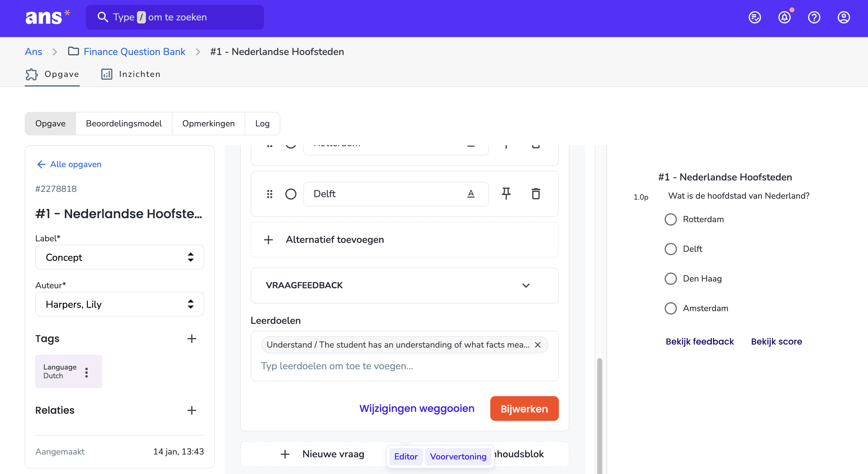Click the editor vertical scrollbar
This screenshot has width=868, height=474.
tap(599, 416)
